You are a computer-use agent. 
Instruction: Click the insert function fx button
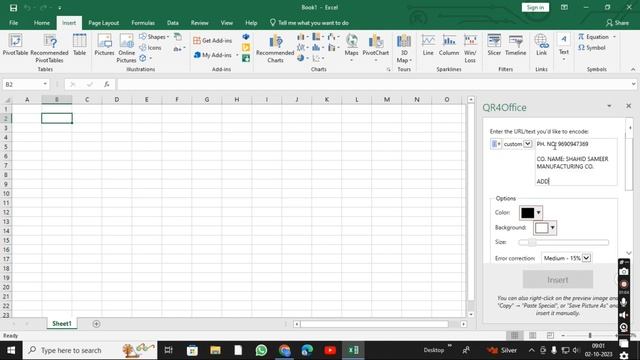(107, 84)
